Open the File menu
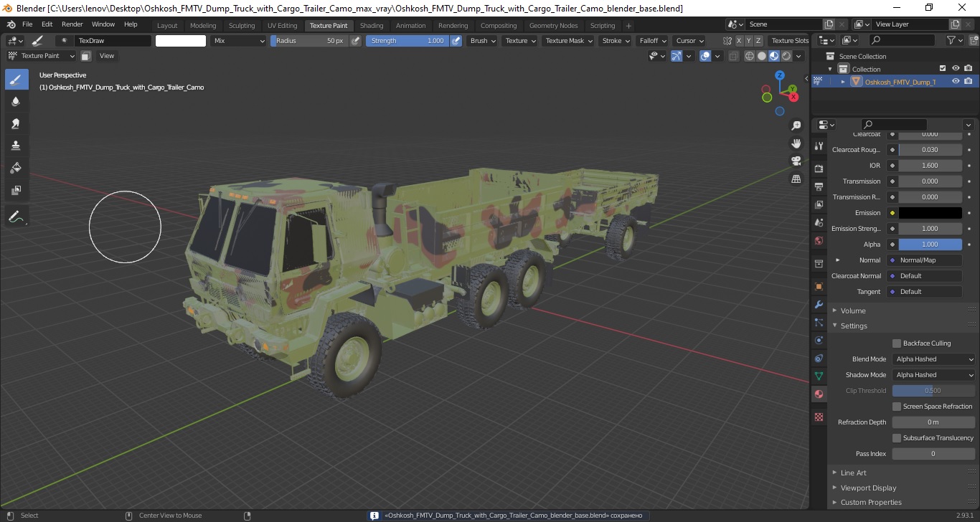 tap(27, 24)
